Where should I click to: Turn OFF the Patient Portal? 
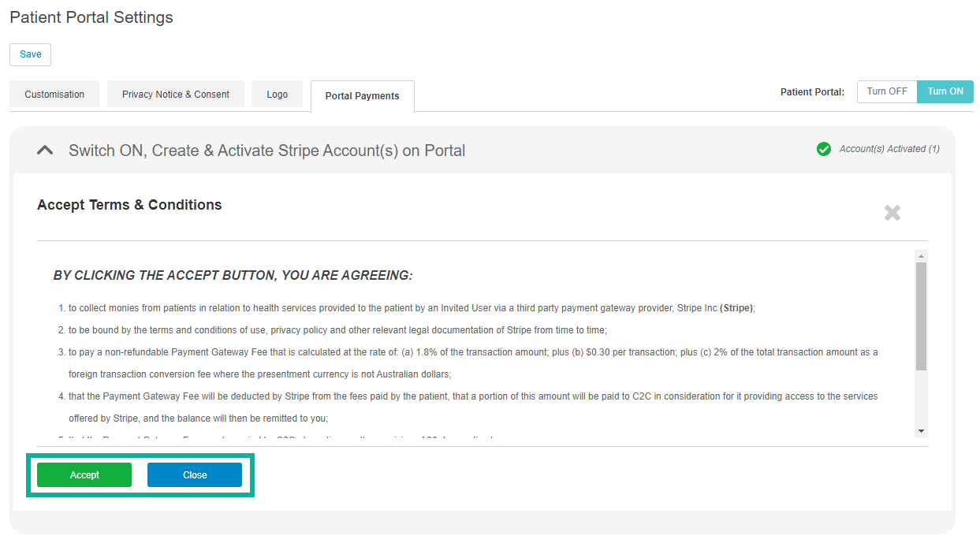point(887,91)
